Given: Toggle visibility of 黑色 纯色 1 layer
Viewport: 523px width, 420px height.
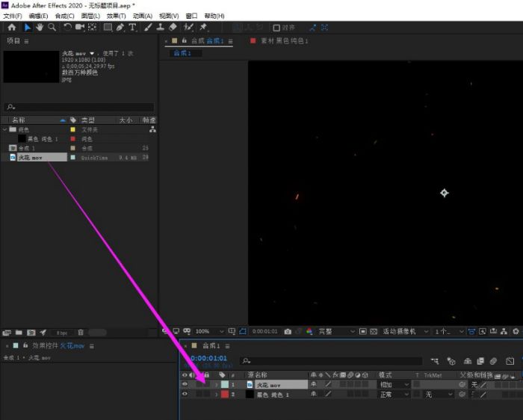Looking at the screenshot, I should [185, 394].
